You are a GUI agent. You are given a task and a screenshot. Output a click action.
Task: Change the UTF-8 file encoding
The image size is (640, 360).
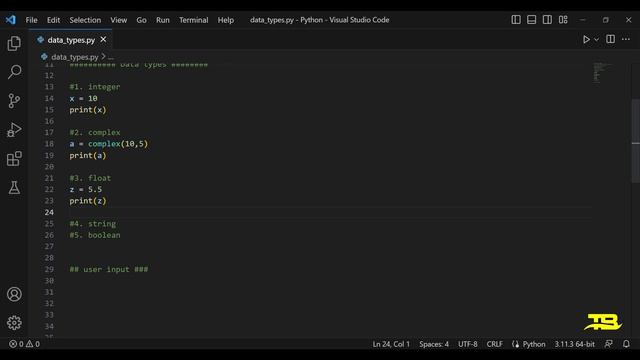click(467, 344)
